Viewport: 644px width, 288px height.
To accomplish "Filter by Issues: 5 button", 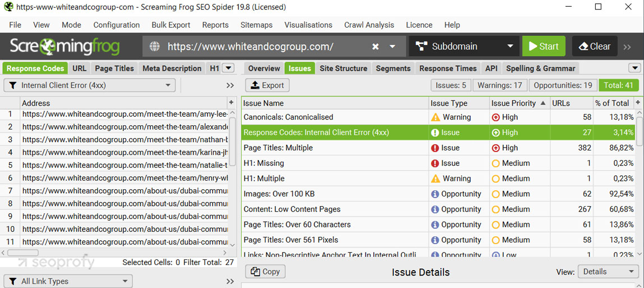I will coord(451,85).
